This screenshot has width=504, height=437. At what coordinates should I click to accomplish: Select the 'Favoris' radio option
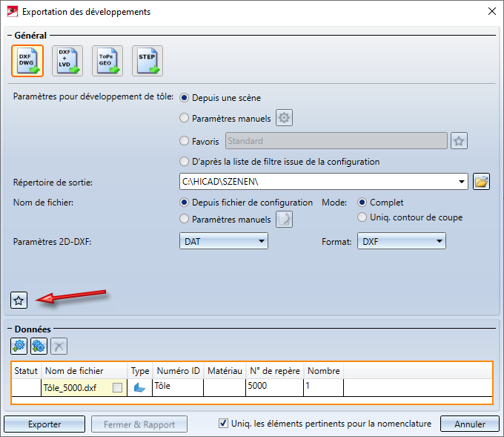tap(184, 141)
